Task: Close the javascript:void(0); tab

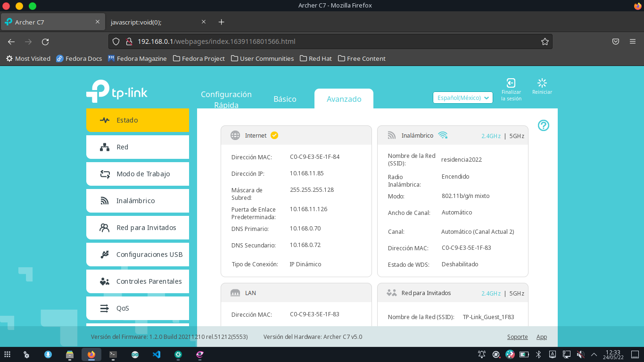Action: pos(204,22)
